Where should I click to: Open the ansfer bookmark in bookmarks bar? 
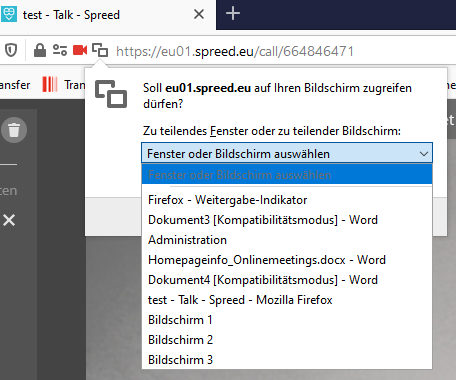point(15,85)
